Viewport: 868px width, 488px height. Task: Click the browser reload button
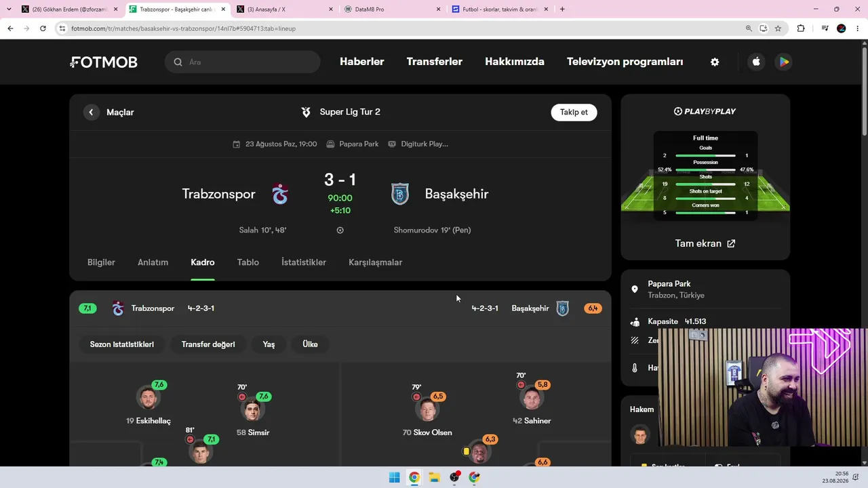pos(43,28)
